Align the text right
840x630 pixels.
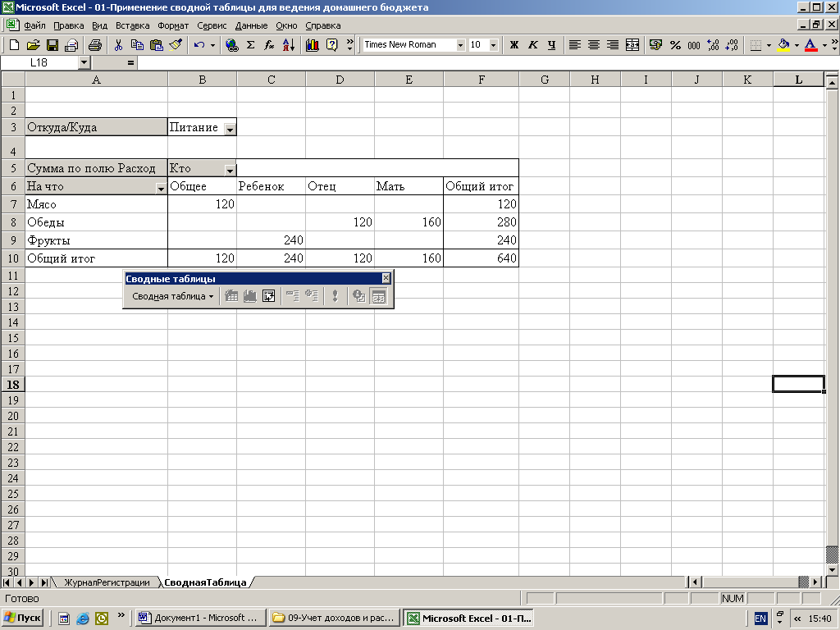[x=612, y=45]
